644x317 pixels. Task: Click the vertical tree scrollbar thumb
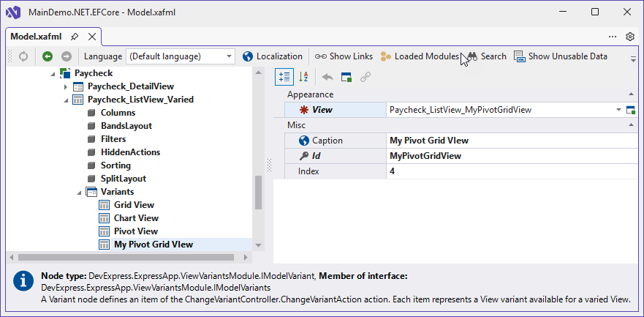[258, 193]
